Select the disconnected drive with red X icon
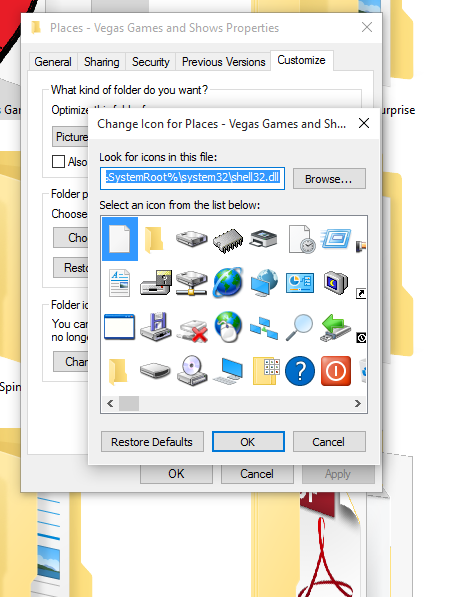The image size is (464, 614). pyautogui.click(x=192, y=331)
